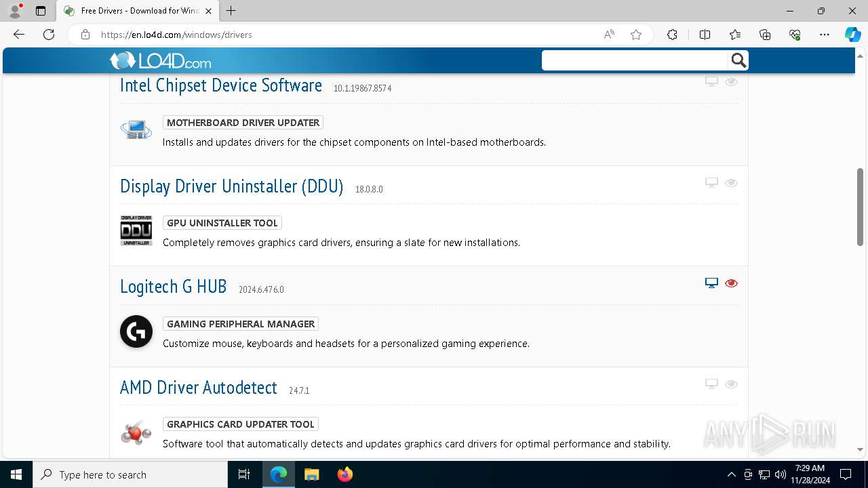Open Display Driver Uninstaller (DDU) link
This screenshot has height=488, width=868.
pos(232,186)
